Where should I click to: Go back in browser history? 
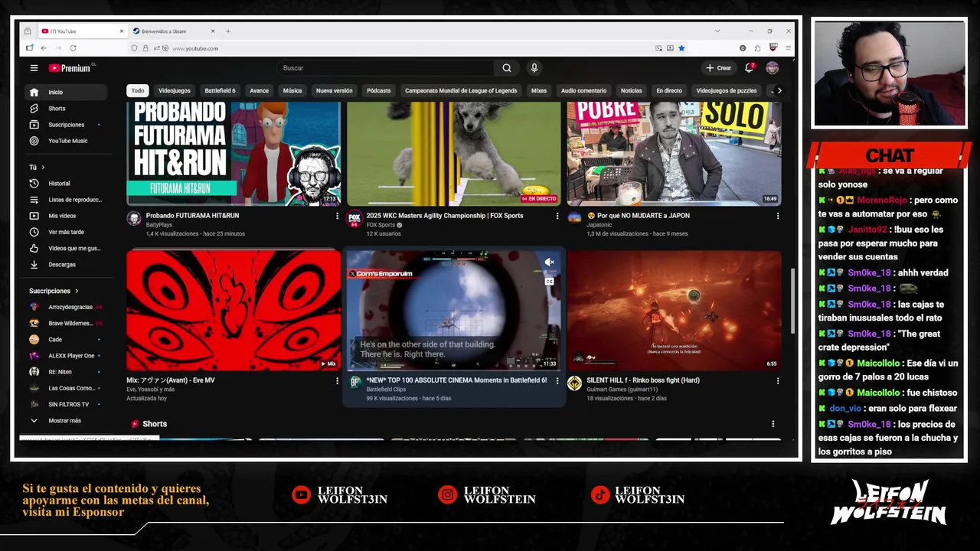point(44,48)
